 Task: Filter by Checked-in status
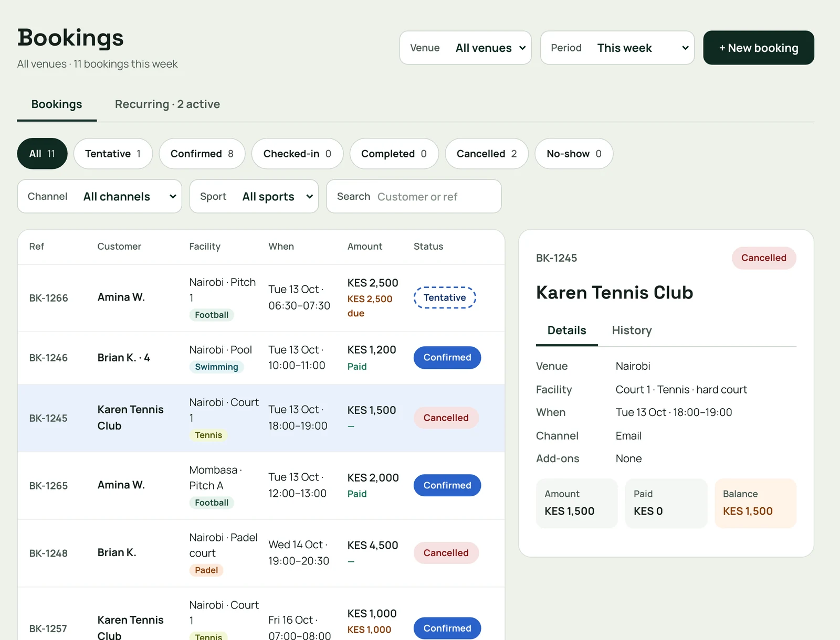[x=297, y=154]
